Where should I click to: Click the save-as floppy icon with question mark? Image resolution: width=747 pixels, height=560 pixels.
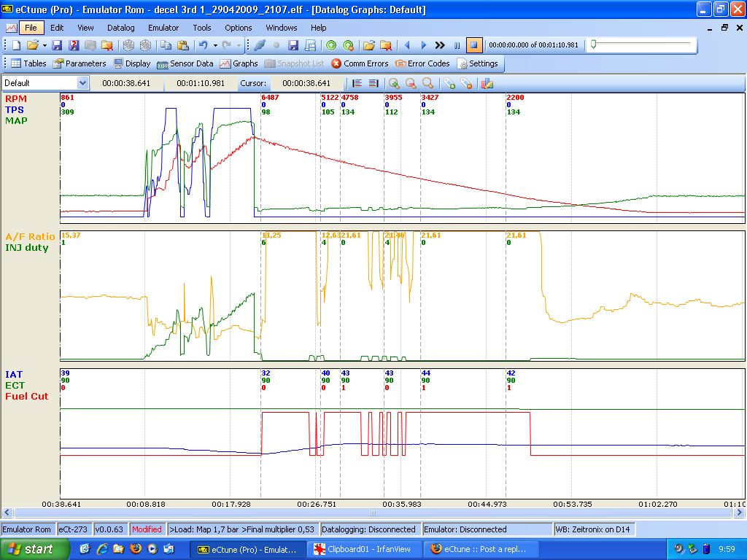pyautogui.click(x=74, y=45)
